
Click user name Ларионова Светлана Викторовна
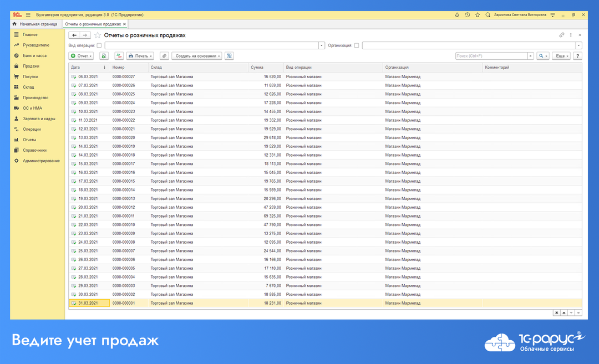tap(520, 15)
